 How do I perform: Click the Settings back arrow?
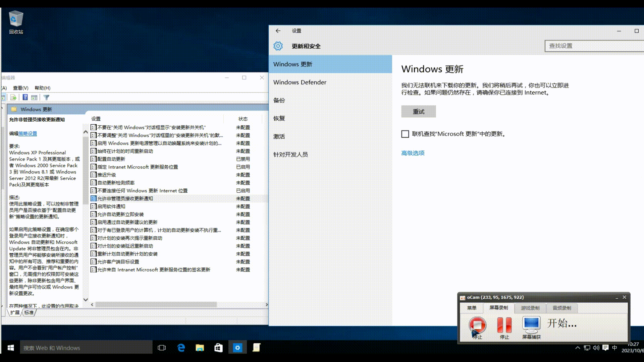pyautogui.click(x=278, y=31)
